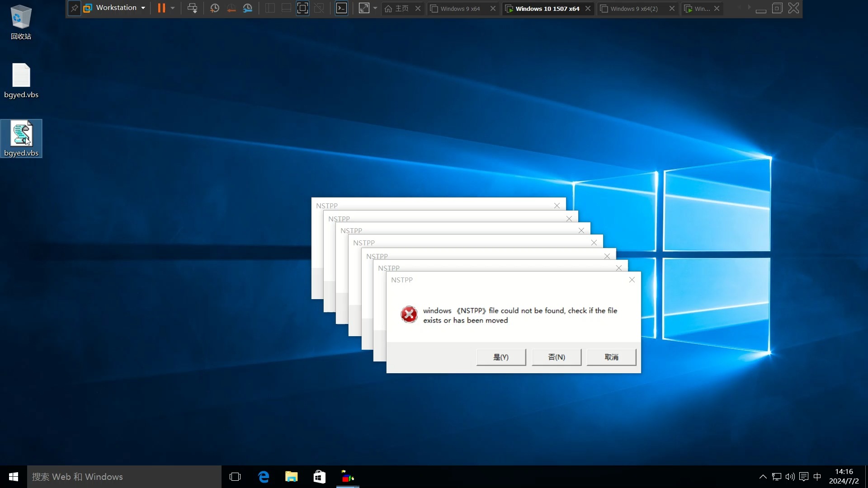Open the File Explorer taskbar icon
The width and height of the screenshot is (868, 488).
(x=291, y=477)
